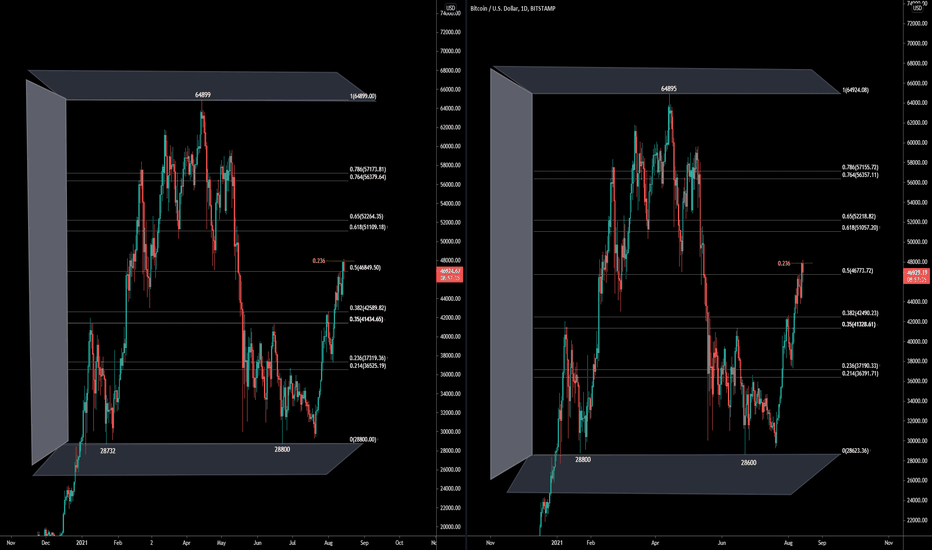
Task: Select Fib level label 0.382(42490.23)
Action: (860, 313)
